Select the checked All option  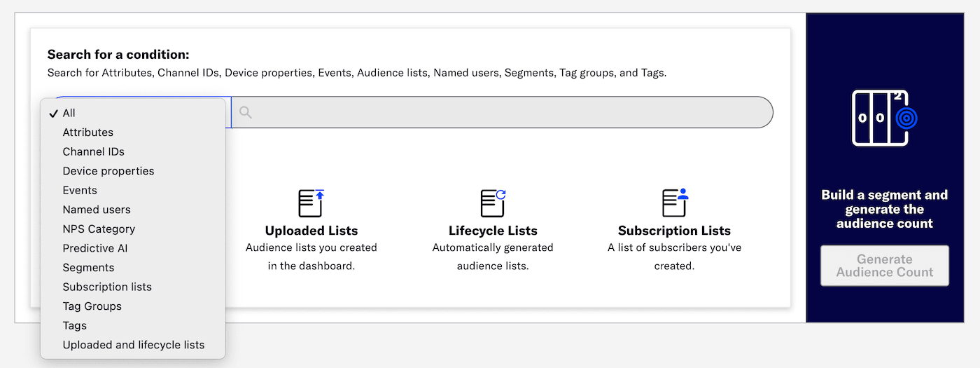coord(69,113)
